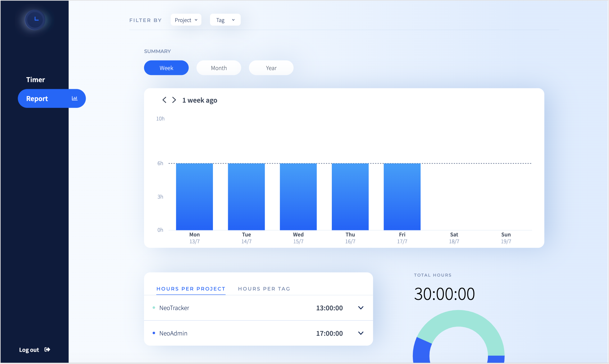Select the Week summary view
This screenshot has height=364, width=609.
[166, 68]
